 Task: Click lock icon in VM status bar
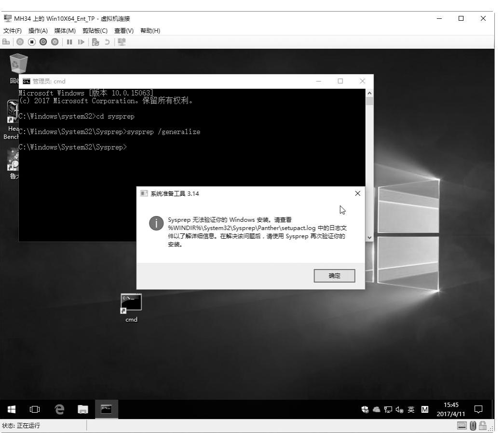coord(482,426)
